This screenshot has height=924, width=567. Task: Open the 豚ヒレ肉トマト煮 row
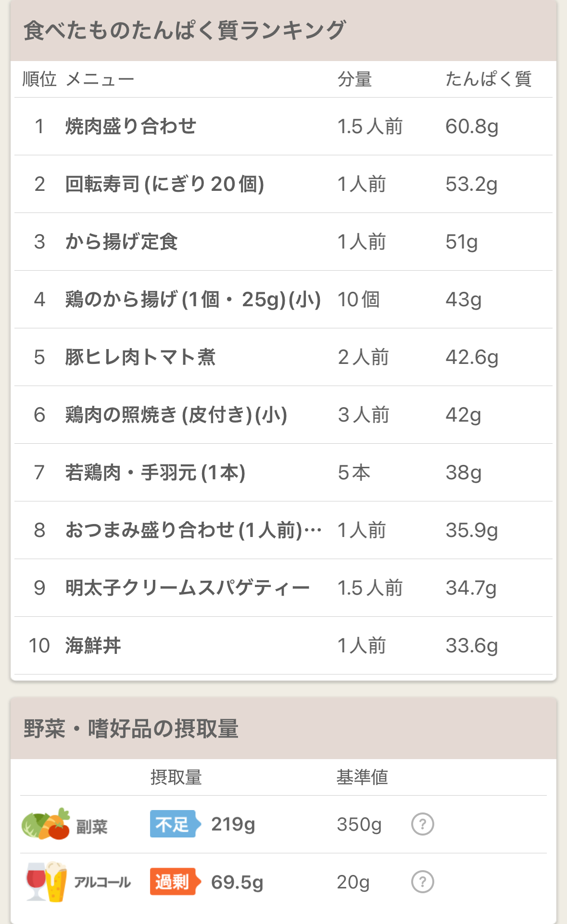coord(283,357)
